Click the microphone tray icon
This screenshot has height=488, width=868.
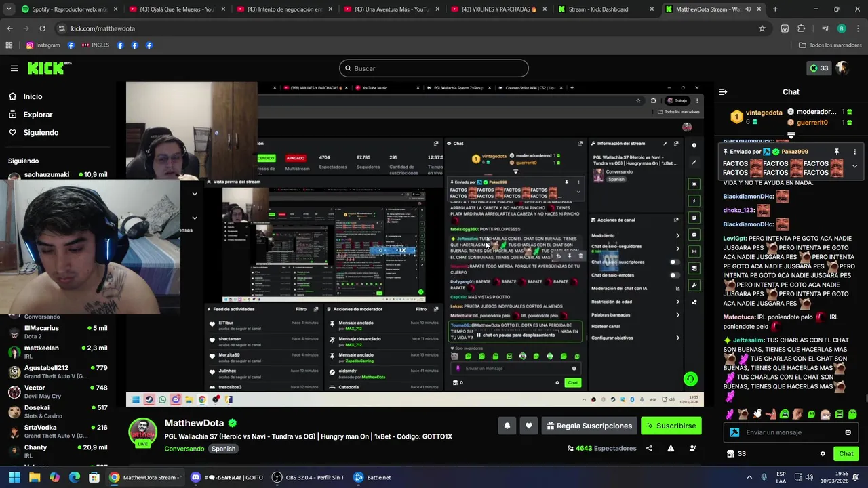[x=764, y=477]
